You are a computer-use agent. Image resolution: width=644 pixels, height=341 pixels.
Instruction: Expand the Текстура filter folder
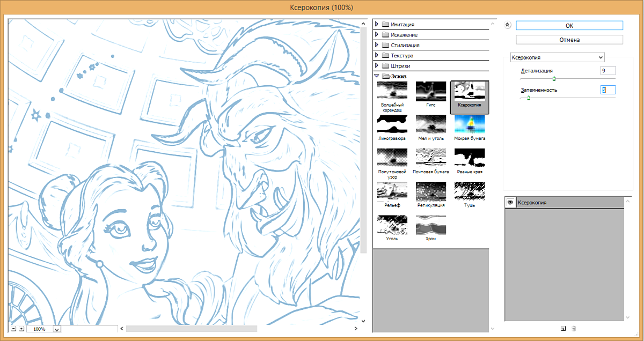(377, 55)
